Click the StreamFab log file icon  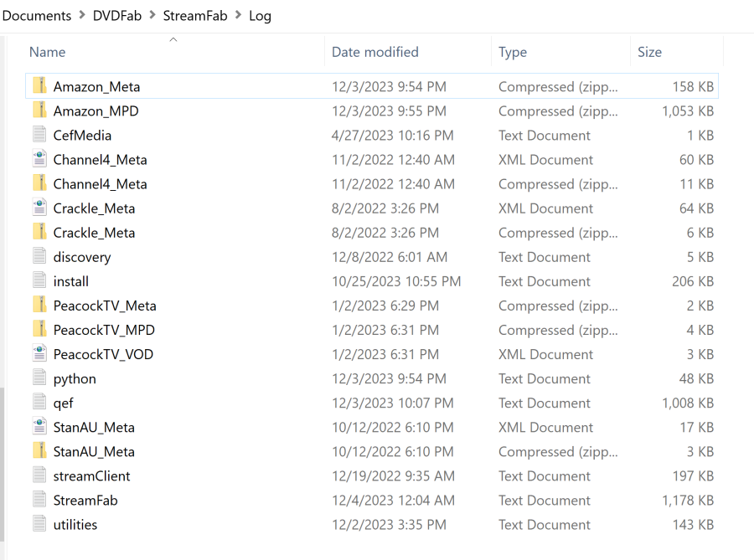tap(39, 500)
